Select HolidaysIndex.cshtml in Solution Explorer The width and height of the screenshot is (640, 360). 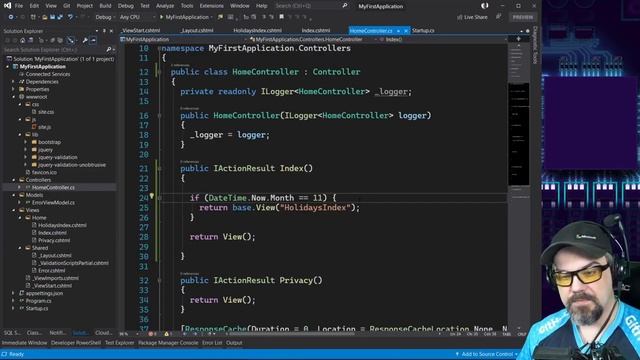(62, 225)
